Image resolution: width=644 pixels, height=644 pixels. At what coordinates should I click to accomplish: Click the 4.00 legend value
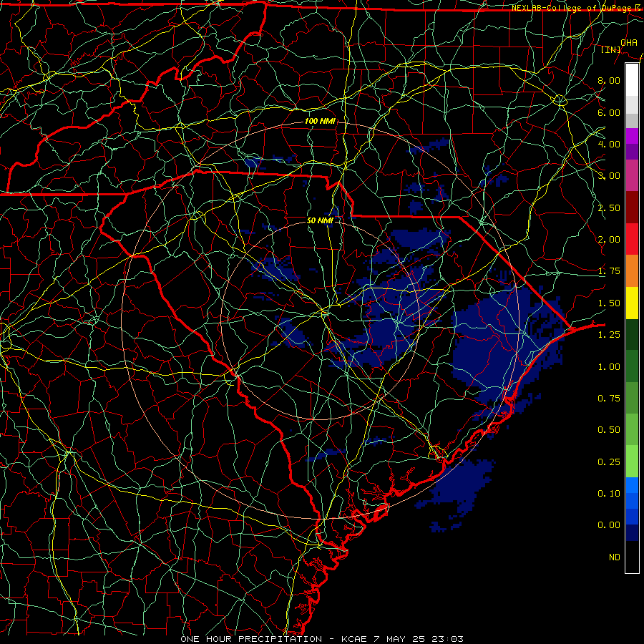pos(609,144)
